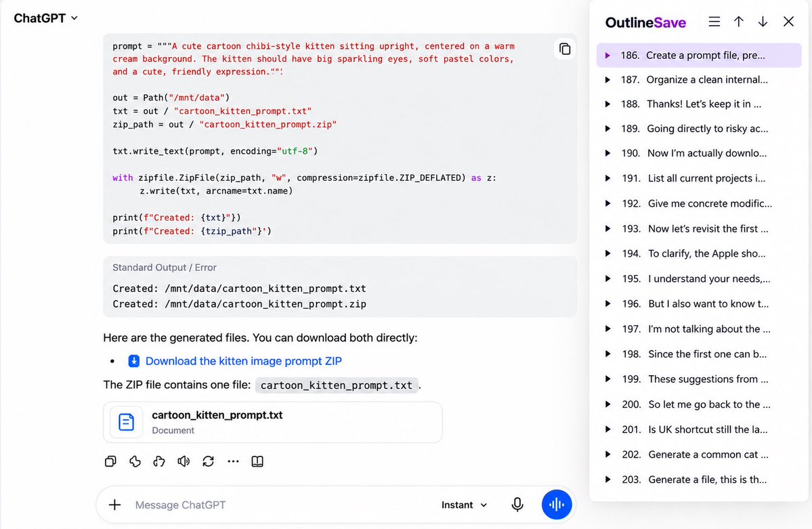Start voice mode with the blue waveform button

click(557, 505)
